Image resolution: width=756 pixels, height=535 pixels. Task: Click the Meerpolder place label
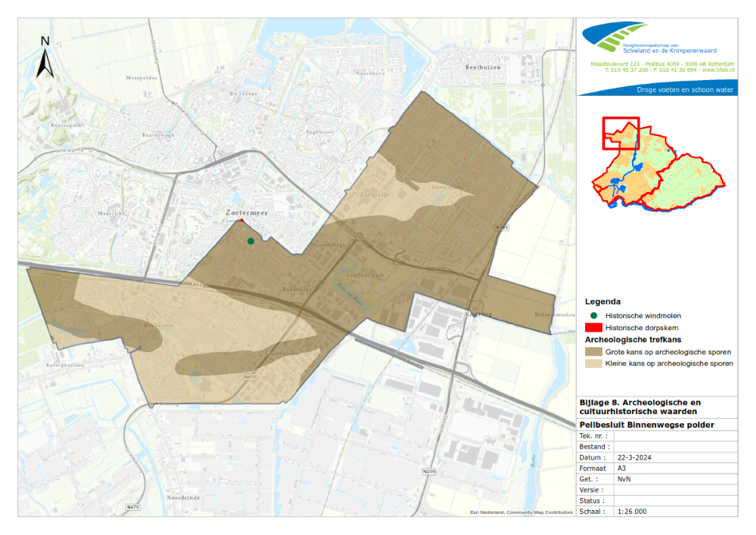[x=141, y=77]
